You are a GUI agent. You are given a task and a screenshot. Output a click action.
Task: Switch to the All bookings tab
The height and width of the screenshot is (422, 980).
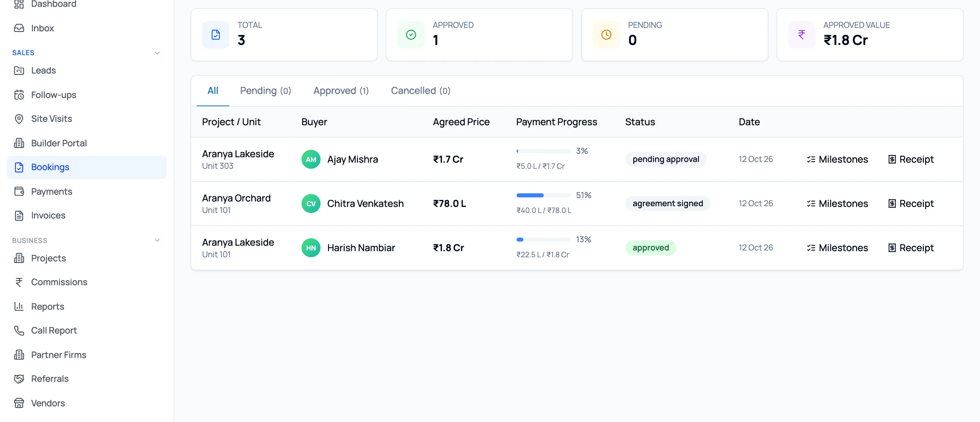tap(213, 91)
